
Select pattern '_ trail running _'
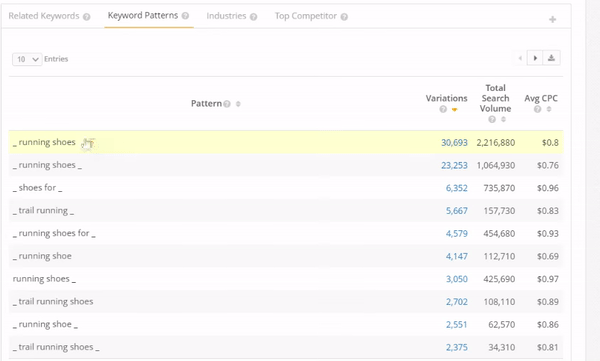click(x=43, y=211)
